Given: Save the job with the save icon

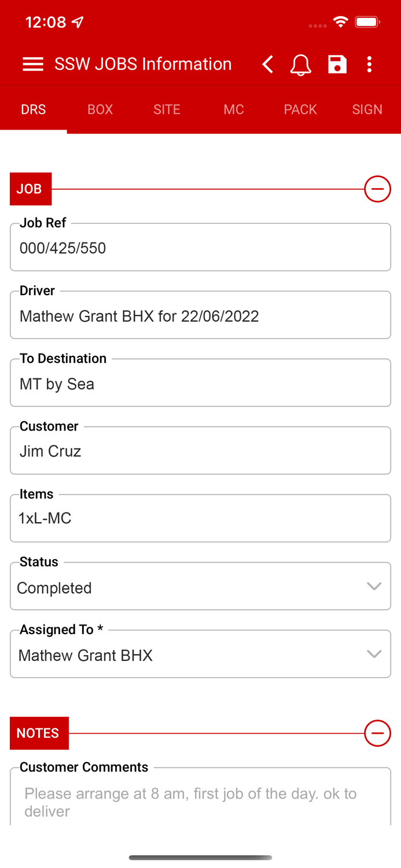Looking at the screenshot, I should coord(337,64).
